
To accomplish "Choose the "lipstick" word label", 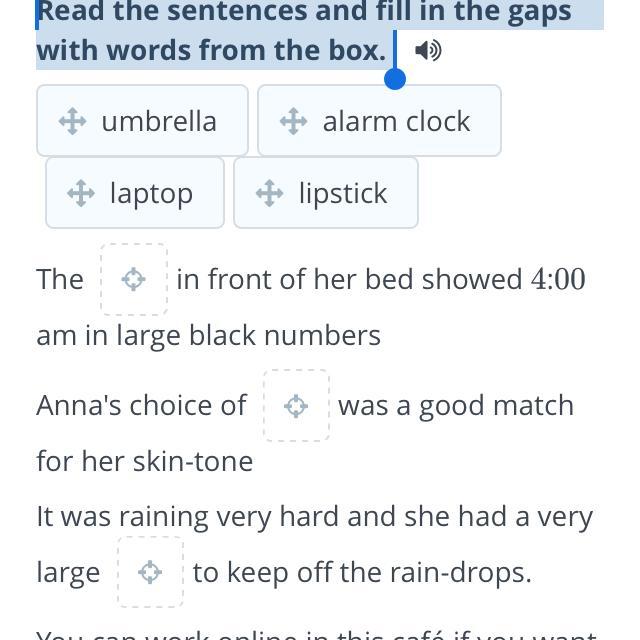I will 342,193.
